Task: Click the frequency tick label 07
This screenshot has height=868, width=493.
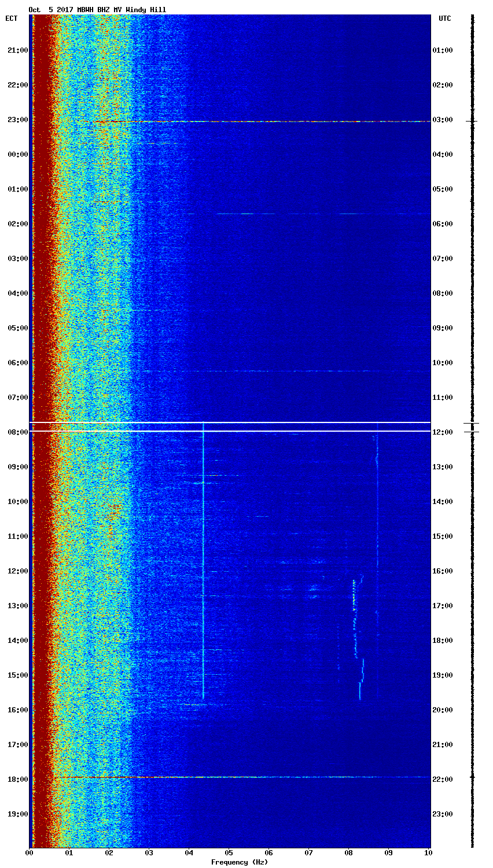Action: click(x=309, y=852)
